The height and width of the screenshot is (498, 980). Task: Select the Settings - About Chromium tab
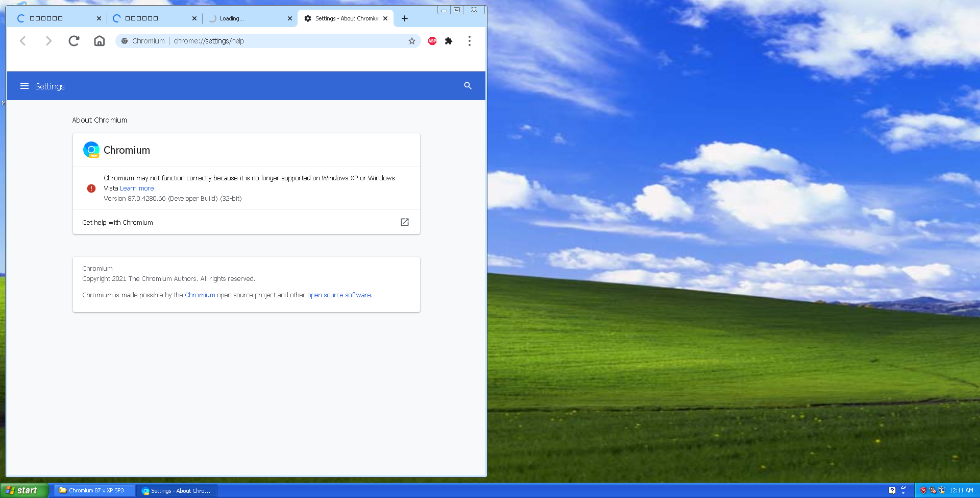pos(345,18)
